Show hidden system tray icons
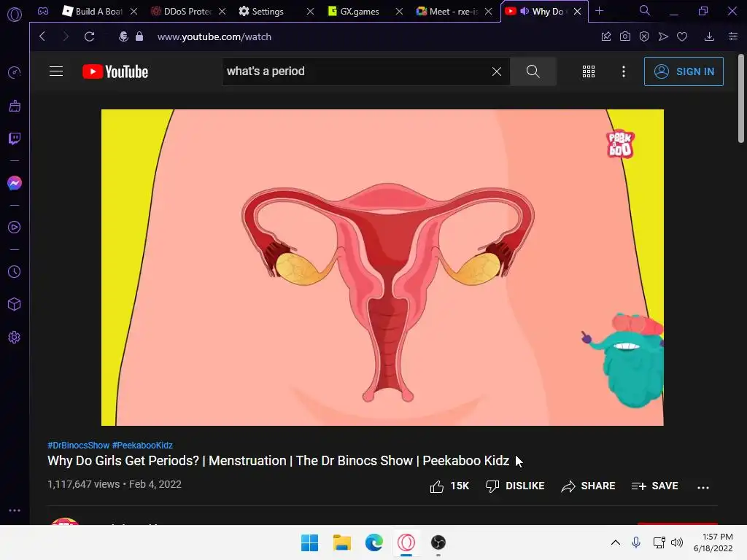This screenshot has width=747, height=560. point(616,542)
